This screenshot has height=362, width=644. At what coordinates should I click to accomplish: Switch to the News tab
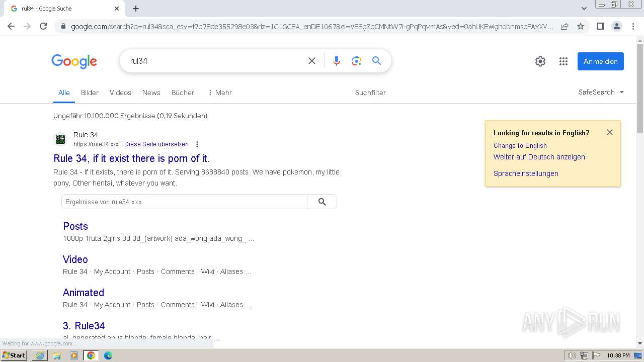pyautogui.click(x=151, y=93)
